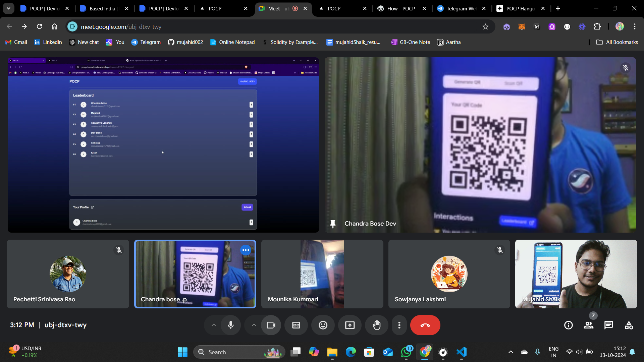Show everyone participants panel
The image size is (644, 362).
coord(589,325)
